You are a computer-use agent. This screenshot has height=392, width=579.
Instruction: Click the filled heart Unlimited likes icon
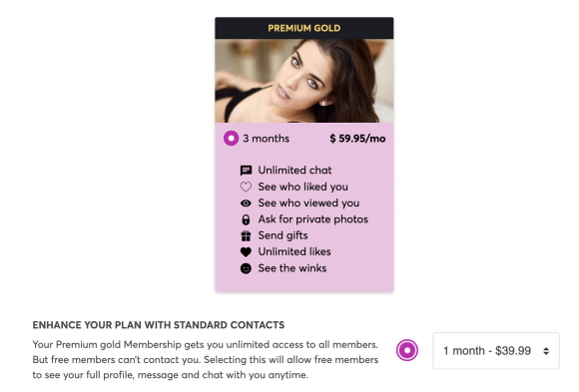point(246,252)
